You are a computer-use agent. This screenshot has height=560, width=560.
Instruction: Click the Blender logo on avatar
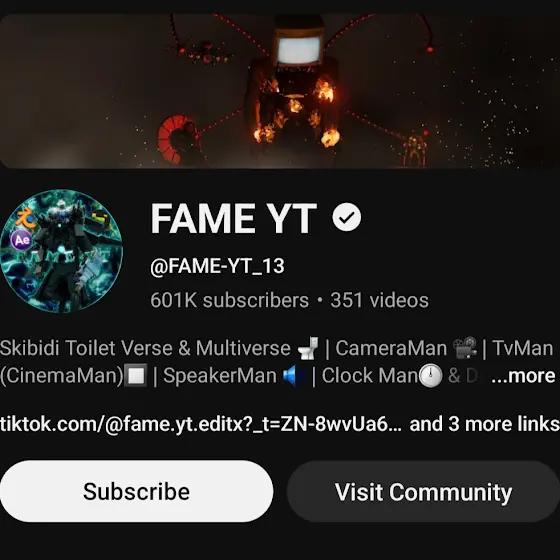pyautogui.click(x=26, y=219)
